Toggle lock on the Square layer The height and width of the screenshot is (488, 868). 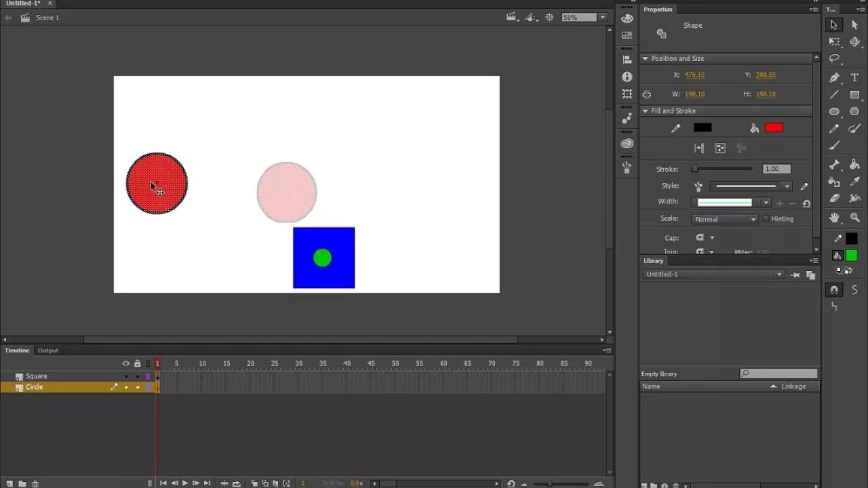pyautogui.click(x=137, y=376)
